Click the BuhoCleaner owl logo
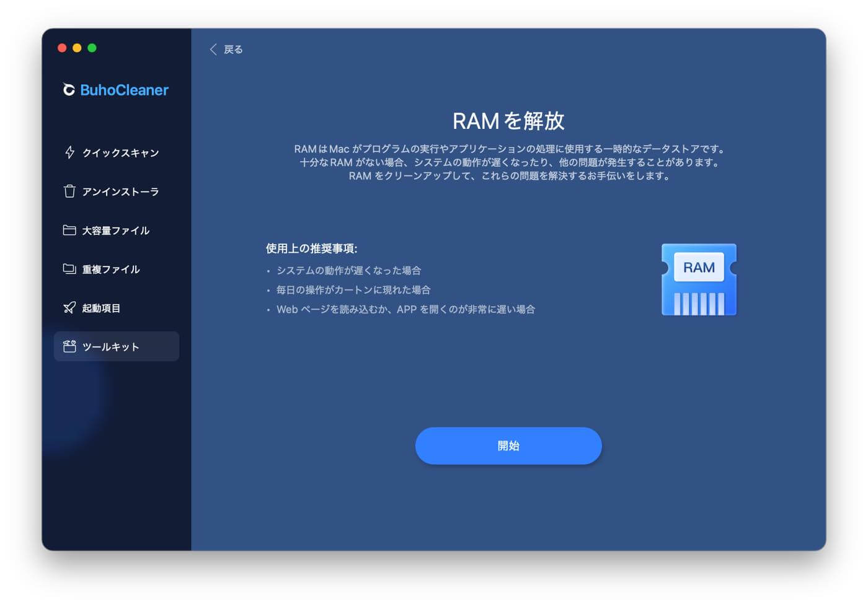This screenshot has height=606, width=868. [68, 89]
